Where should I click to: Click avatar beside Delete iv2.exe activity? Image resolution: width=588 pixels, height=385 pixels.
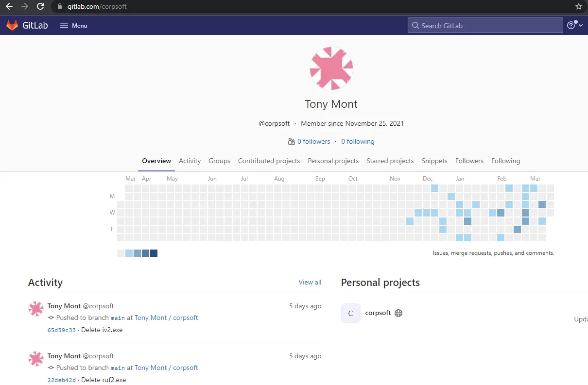tap(36, 309)
